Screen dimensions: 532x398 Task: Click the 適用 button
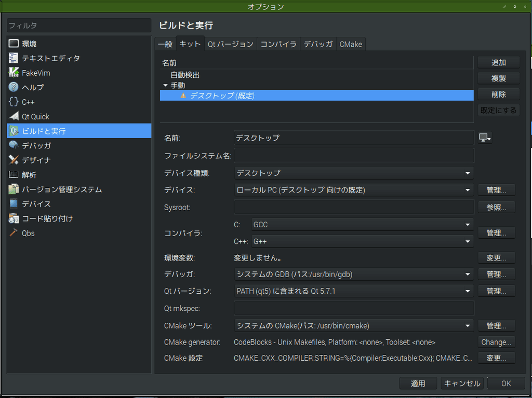click(x=418, y=383)
